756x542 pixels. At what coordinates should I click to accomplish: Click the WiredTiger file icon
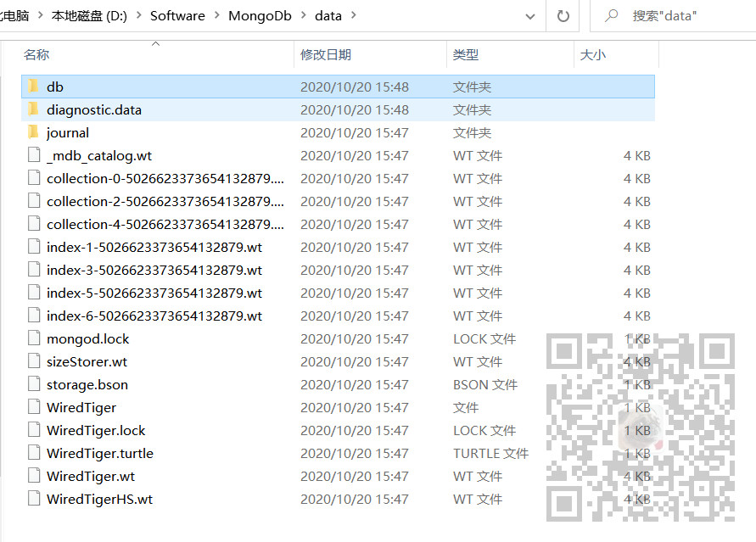tap(34, 406)
